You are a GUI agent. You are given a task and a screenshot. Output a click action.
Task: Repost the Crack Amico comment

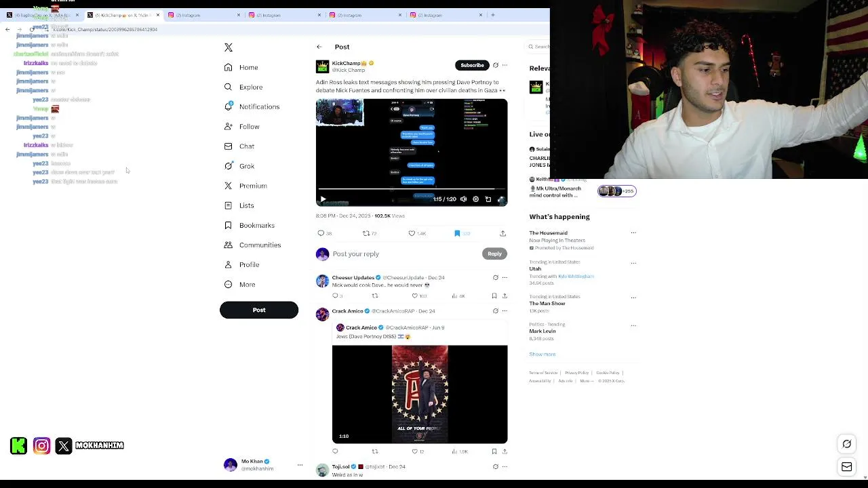tap(374, 451)
